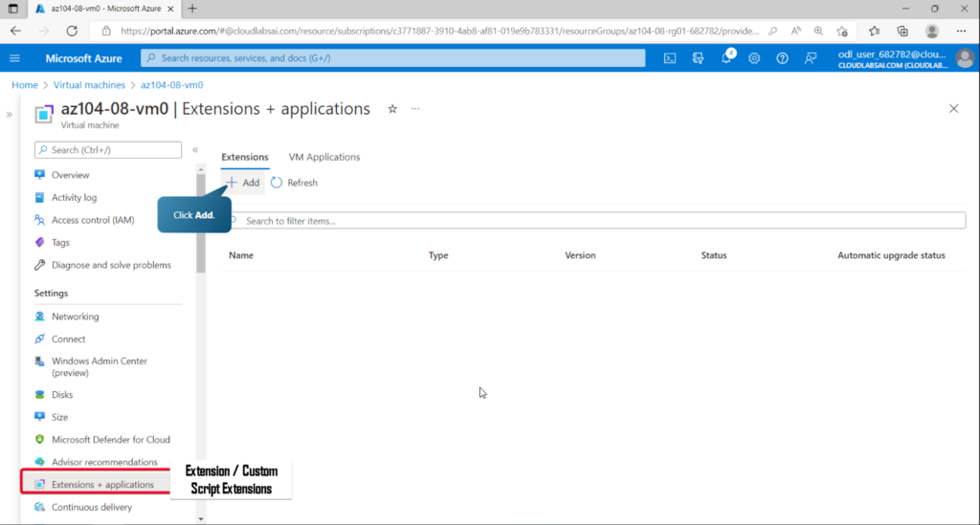
Task: Focus the resource menu Search (Ctrl+/) box
Action: coord(108,150)
